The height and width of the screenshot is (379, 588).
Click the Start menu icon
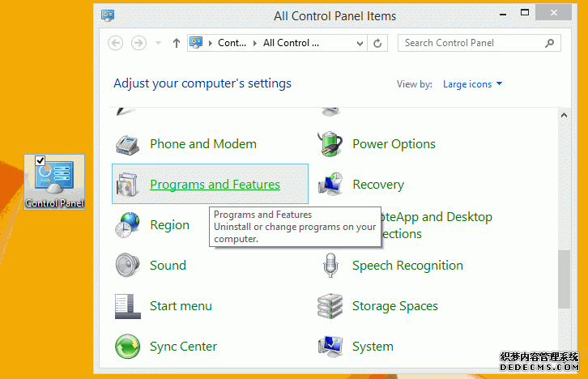click(x=127, y=306)
